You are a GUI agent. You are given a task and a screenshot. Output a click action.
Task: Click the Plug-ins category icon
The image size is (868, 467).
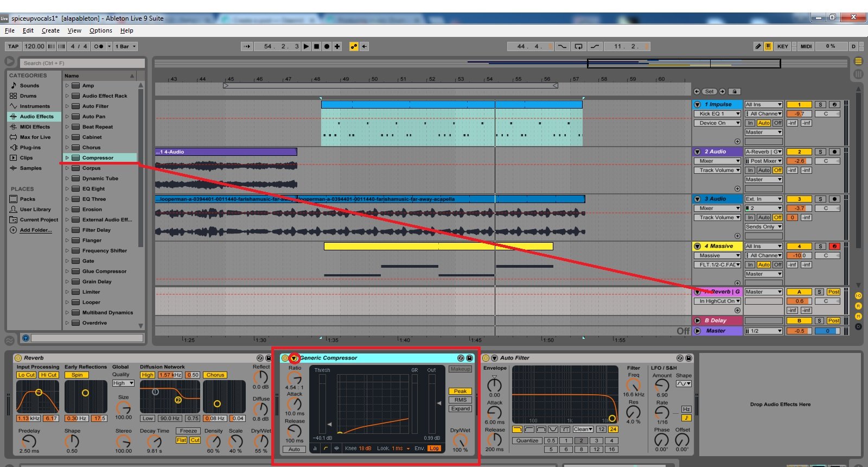[x=14, y=147]
